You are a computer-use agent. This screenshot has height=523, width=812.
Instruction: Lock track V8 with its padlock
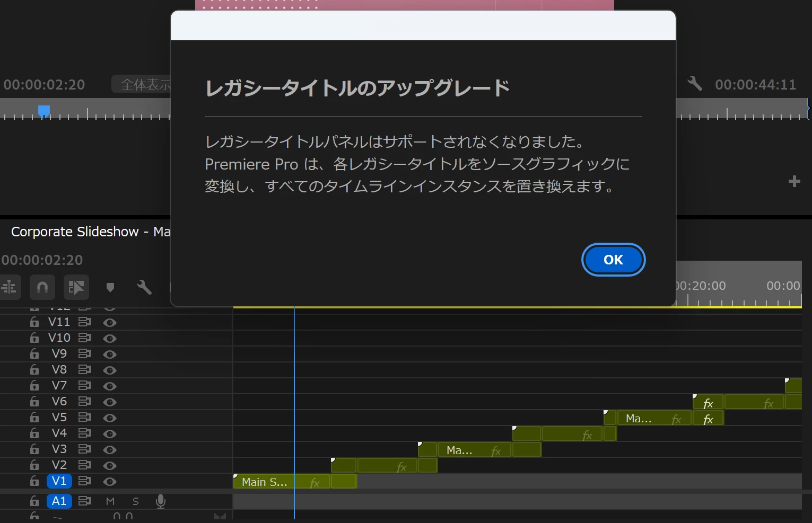click(x=34, y=369)
